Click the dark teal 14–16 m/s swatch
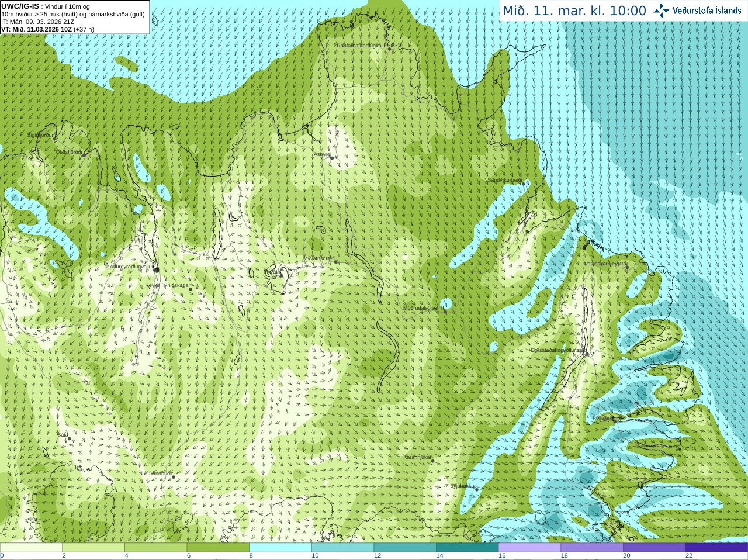Screen dimensions: 748x560 pos(467,548)
